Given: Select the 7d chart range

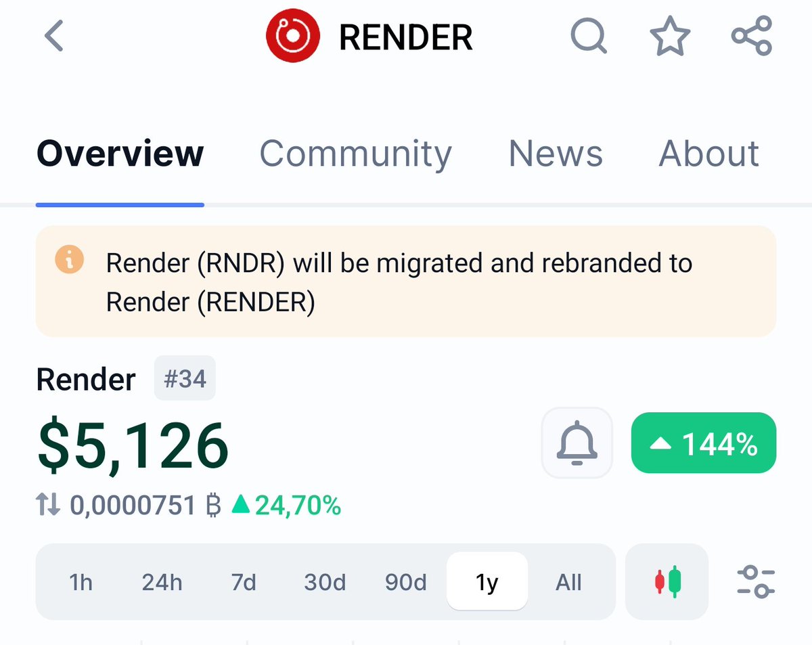Looking at the screenshot, I should [244, 582].
